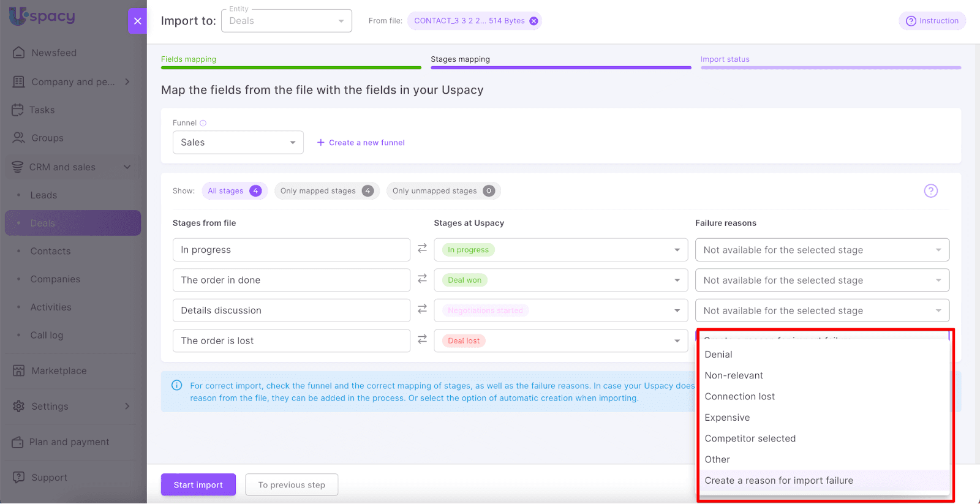Open Newsfeed from the sidebar
This screenshot has height=504, width=980.
pos(54,53)
